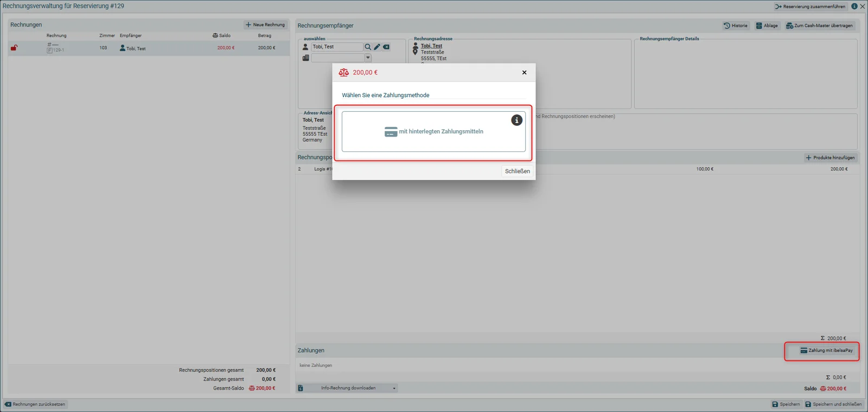Open Info-Rechnung downloaden dropdown

394,388
